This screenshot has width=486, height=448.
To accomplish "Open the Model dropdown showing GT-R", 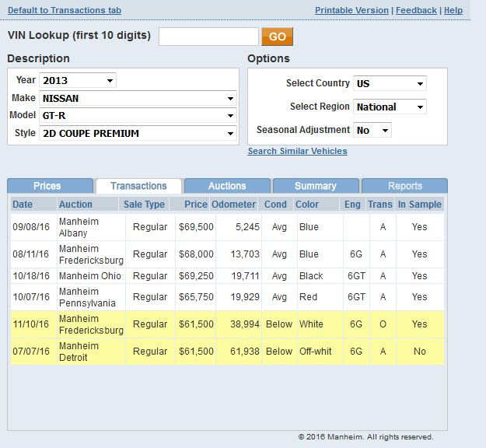I will point(138,116).
